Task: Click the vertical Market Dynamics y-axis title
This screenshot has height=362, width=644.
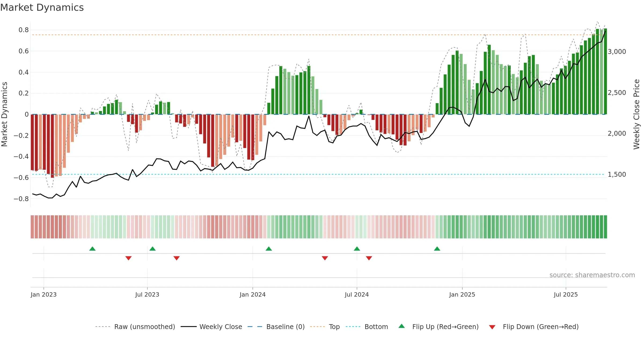Action: pyautogui.click(x=4, y=114)
